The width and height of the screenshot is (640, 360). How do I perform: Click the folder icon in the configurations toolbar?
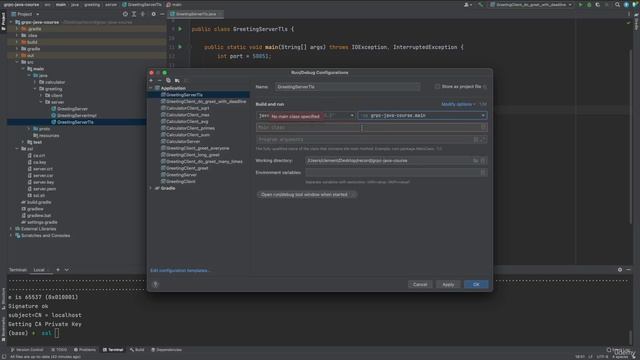[177, 80]
